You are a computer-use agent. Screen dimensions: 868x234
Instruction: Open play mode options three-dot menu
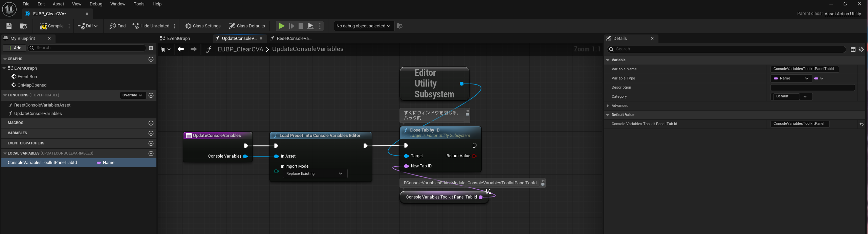(320, 26)
